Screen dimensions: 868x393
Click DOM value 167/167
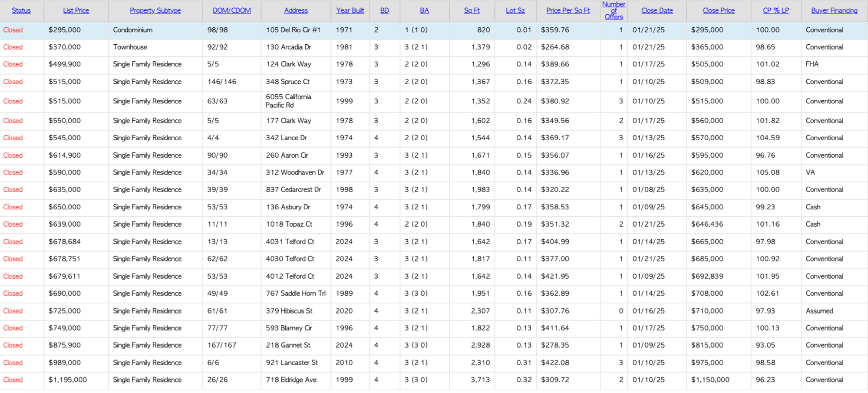222,345
